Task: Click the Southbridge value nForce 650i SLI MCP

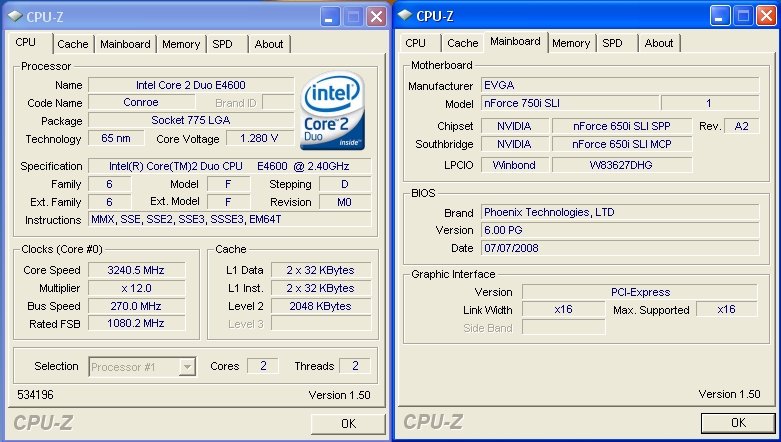Action: 622,144
